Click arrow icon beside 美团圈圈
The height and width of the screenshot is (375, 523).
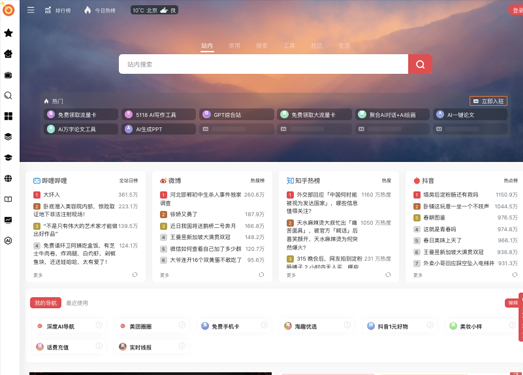pos(182,325)
